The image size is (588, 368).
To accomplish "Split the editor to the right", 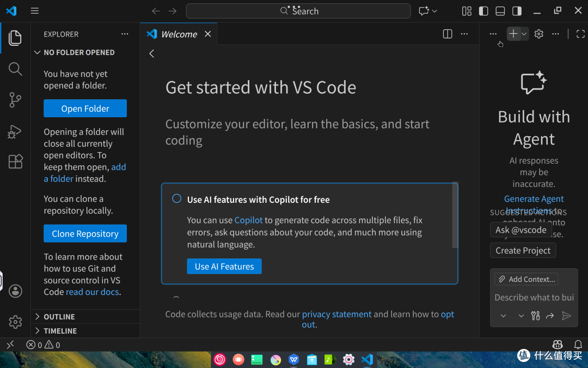I will coord(448,34).
